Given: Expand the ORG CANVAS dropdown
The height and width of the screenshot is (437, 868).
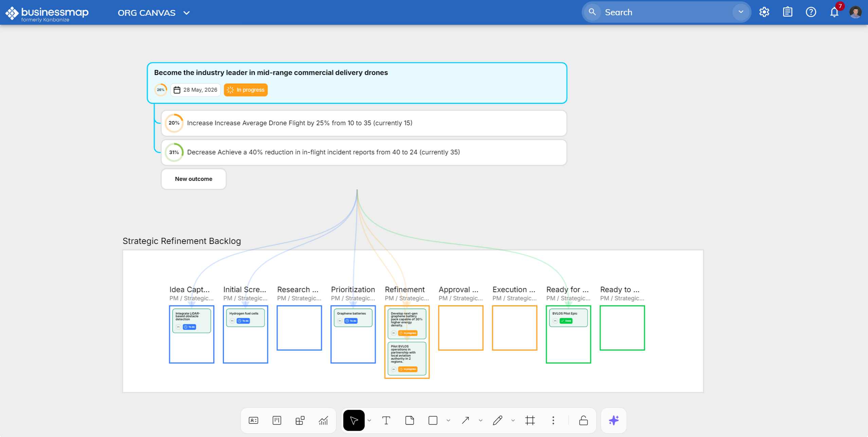Looking at the screenshot, I should click(186, 13).
